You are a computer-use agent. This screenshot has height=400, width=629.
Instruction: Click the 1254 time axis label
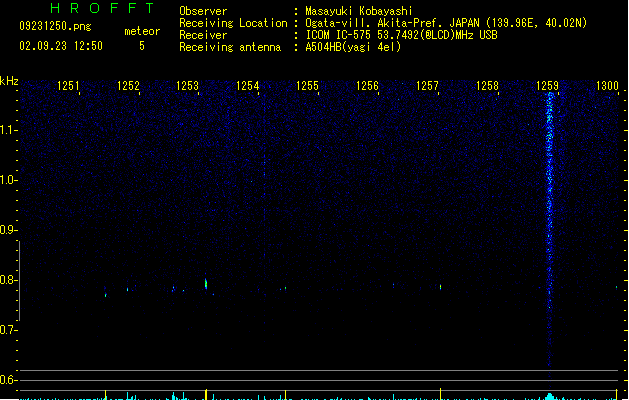pos(248,86)
